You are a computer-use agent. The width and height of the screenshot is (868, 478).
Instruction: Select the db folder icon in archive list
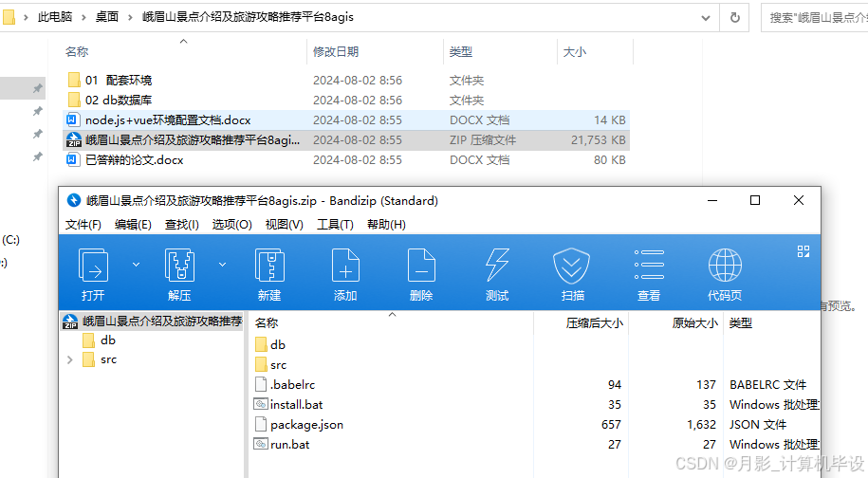coord(261,344)
